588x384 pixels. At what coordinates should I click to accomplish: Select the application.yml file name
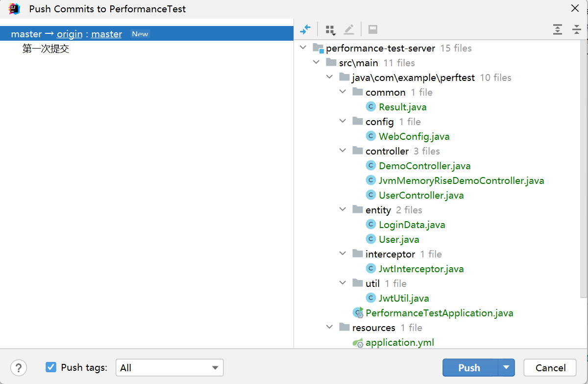click(400, 342)
